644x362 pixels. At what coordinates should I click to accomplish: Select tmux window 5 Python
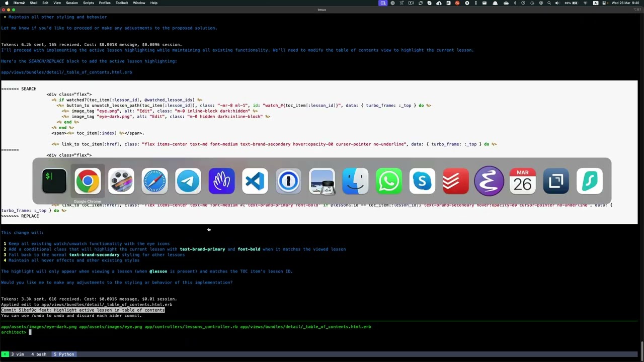coord(64,354)
